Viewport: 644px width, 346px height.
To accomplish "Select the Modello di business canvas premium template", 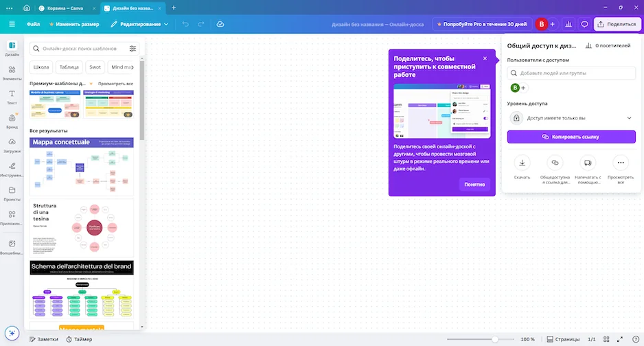I will (55, 104).
